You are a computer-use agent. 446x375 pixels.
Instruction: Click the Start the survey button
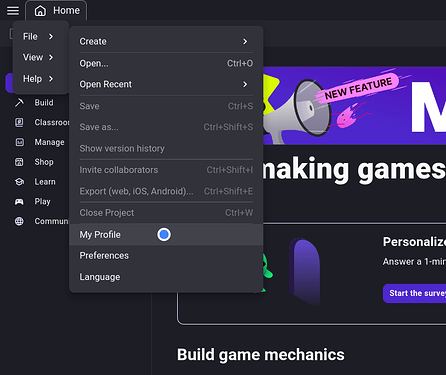[414, 293]
